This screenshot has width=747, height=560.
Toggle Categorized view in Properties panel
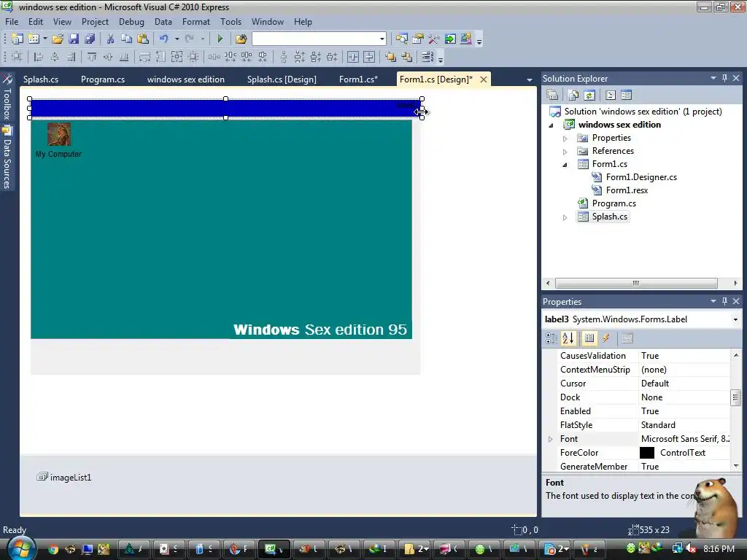coord(551,338)
